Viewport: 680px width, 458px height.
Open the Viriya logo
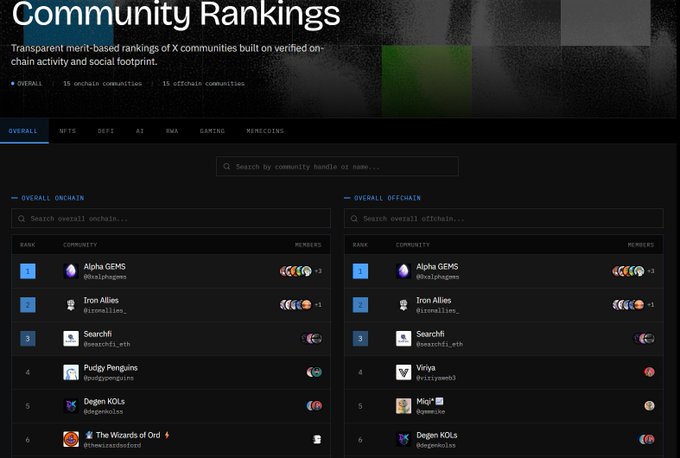pyautogui.click(x=403, y=372)
